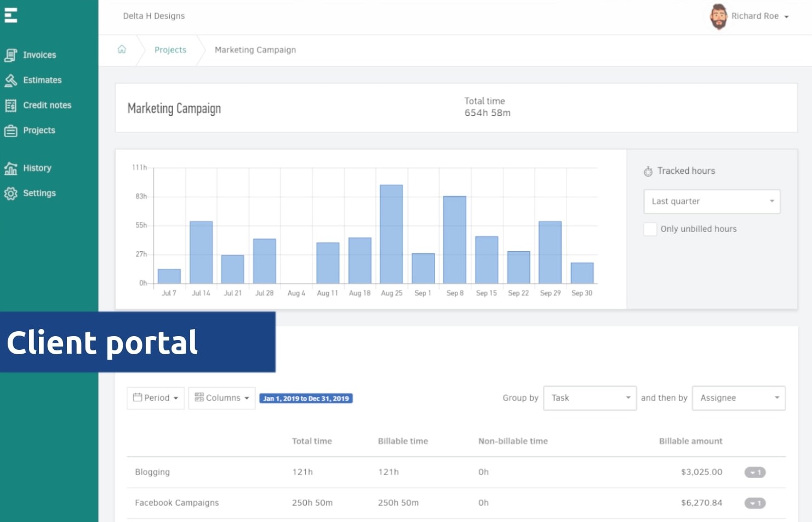The height and width of the screenshot is (522, 812).
Task: Click the Sep 30 chart bar
Action: [582, 273]
